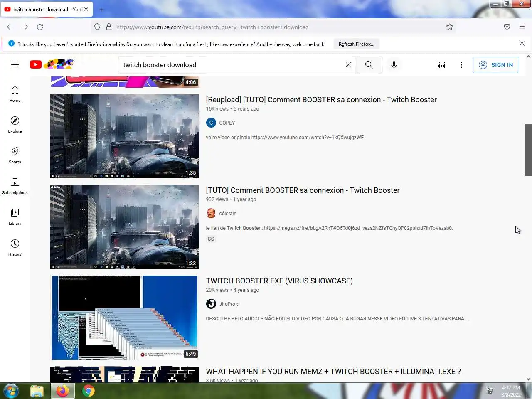Open TUTO Comment BOOSTER video by célestin
Viewport: 532px width, 399px height.
pyautogui.click(x=303, y=190)
